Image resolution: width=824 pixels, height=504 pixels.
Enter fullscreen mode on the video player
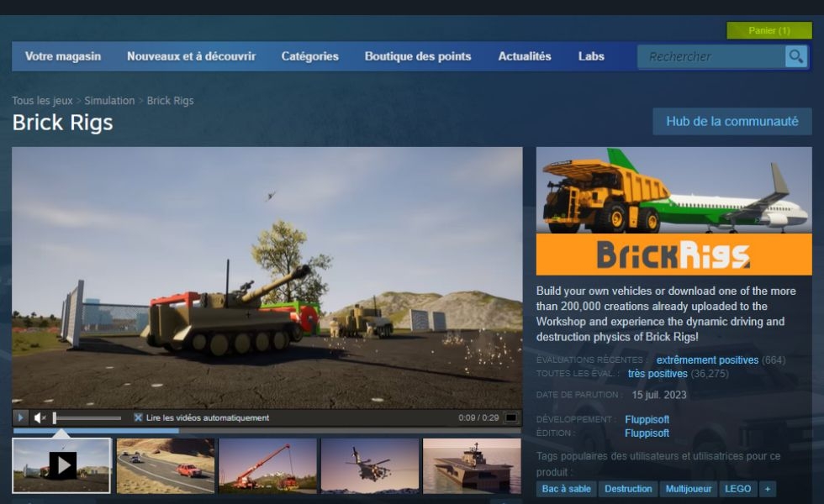click(x=511, y=417)
